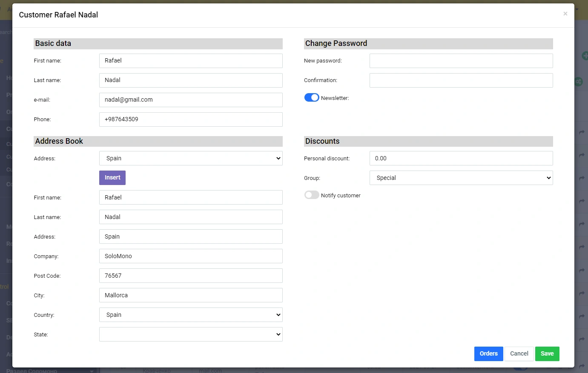The width and height of the screenshot is (588, 373).
Task: Click the City field showing Mallorca
Action: pyautogui.click(x=191, y=295)
